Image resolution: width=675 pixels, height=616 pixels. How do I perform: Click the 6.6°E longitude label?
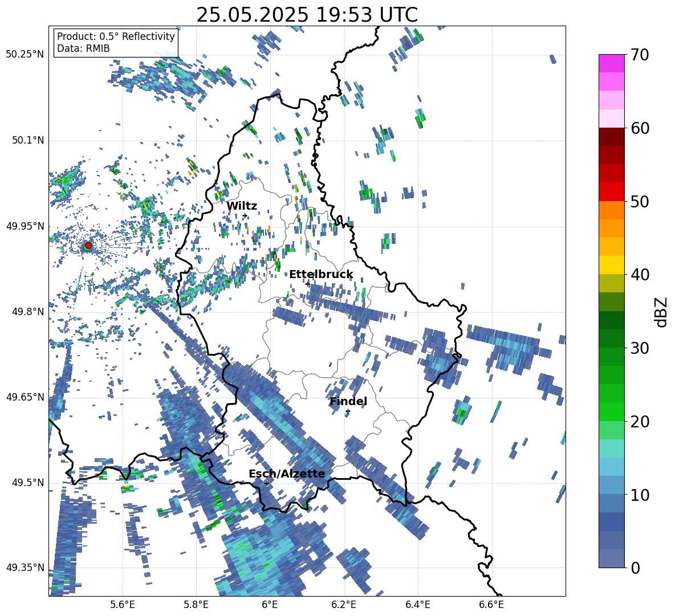pyautogui.click(x=491, y=605)
